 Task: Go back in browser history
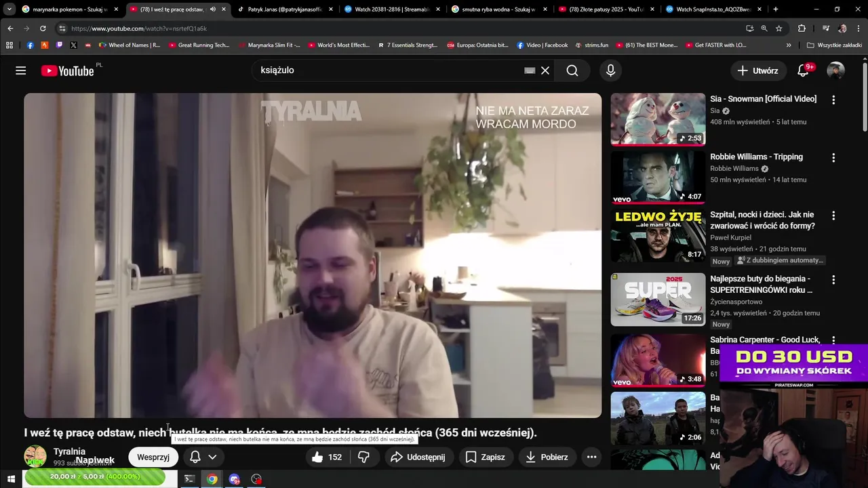click(10, 28)
